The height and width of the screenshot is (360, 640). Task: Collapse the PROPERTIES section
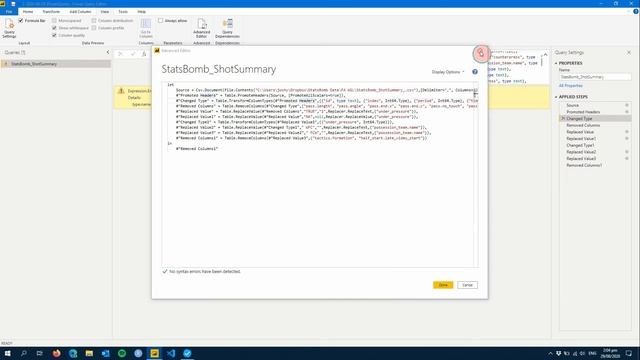[x=556, y=63]
